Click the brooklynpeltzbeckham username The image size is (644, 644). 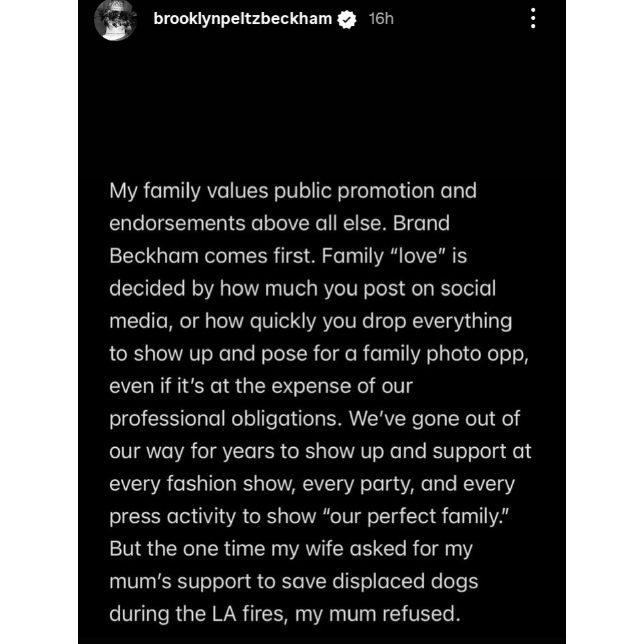243,19
